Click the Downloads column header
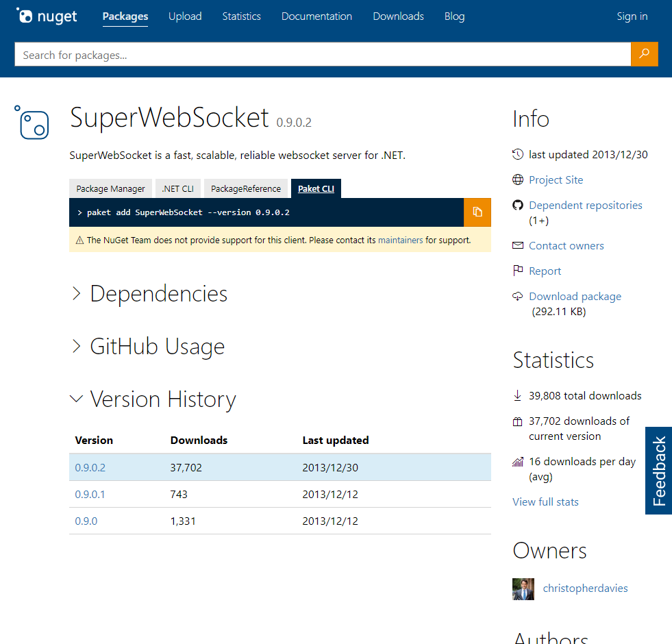This screenshot has height=644, width=672. [199, 441]
